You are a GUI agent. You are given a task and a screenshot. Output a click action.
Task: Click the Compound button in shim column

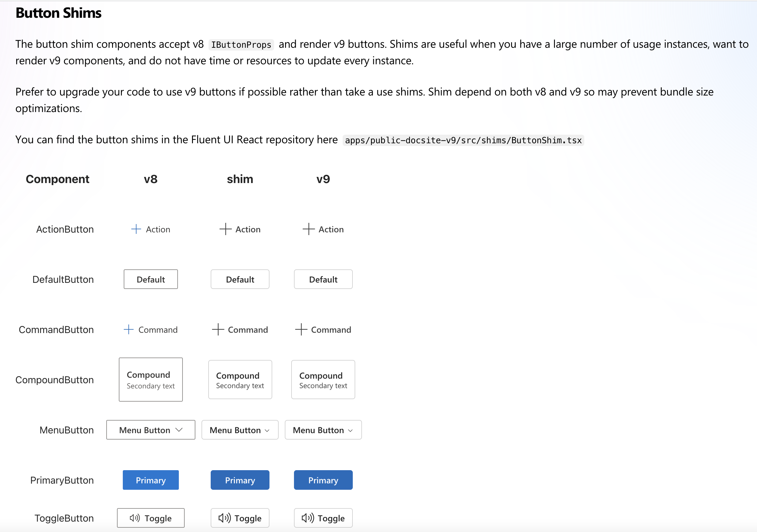(x=240, y=379)
